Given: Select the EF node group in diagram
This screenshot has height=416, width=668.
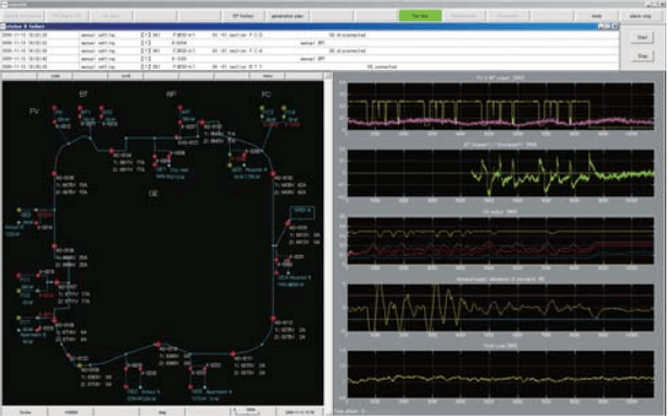Looking at the screenshot, I should click(x=85, y=92).
